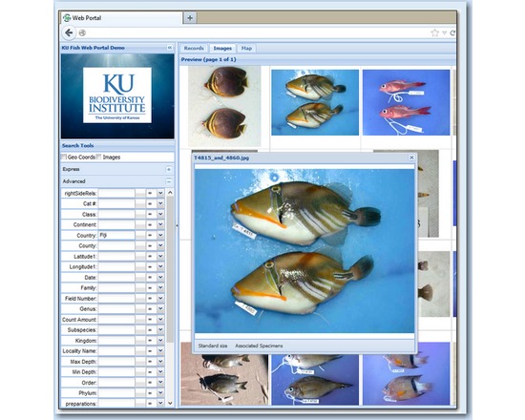Click scroll down arrow of Advanced fields list
The image size is (525, 420).
click(170, 403)
